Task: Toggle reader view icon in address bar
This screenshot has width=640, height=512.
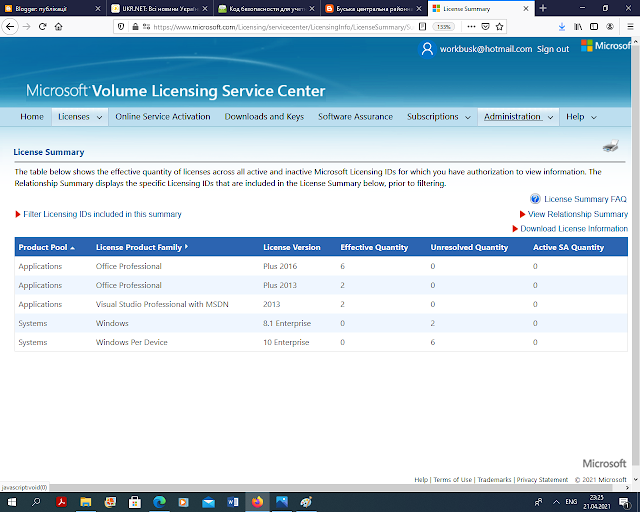Action: coord(422,27)
